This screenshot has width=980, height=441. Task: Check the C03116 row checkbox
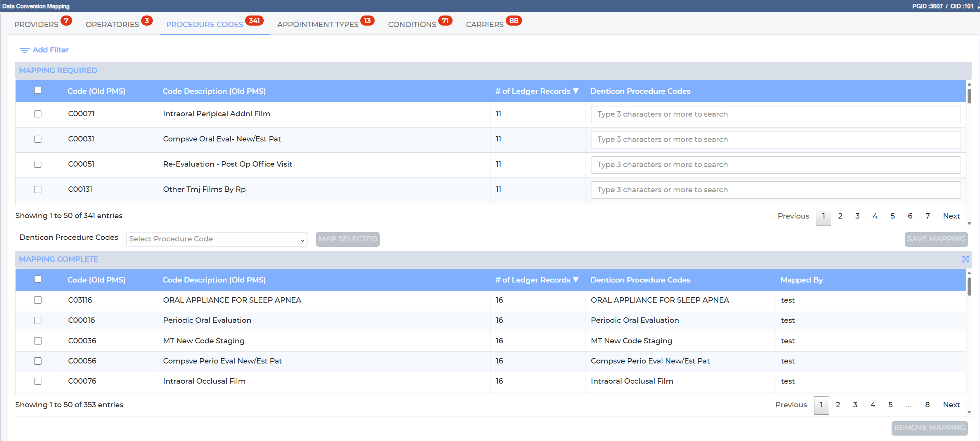pyautogui.click(x=38, y=300)
